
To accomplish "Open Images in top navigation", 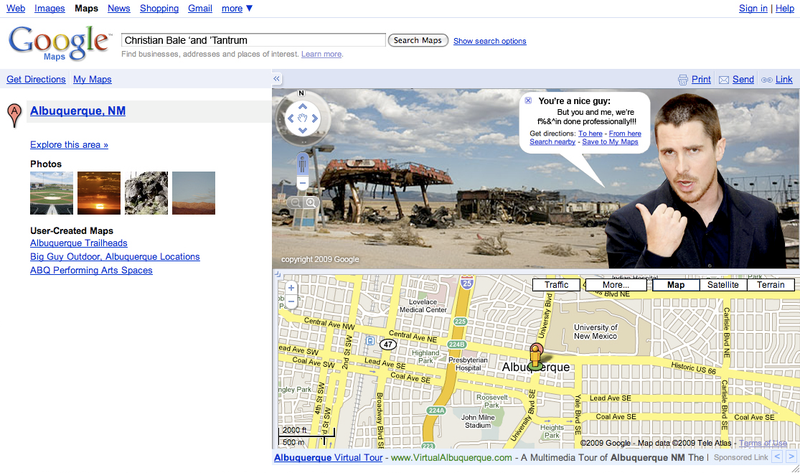I will [x=49, y=8].
